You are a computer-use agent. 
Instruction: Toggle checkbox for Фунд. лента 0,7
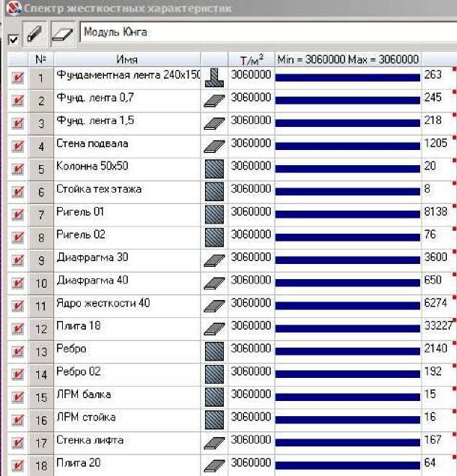(17, 100)
